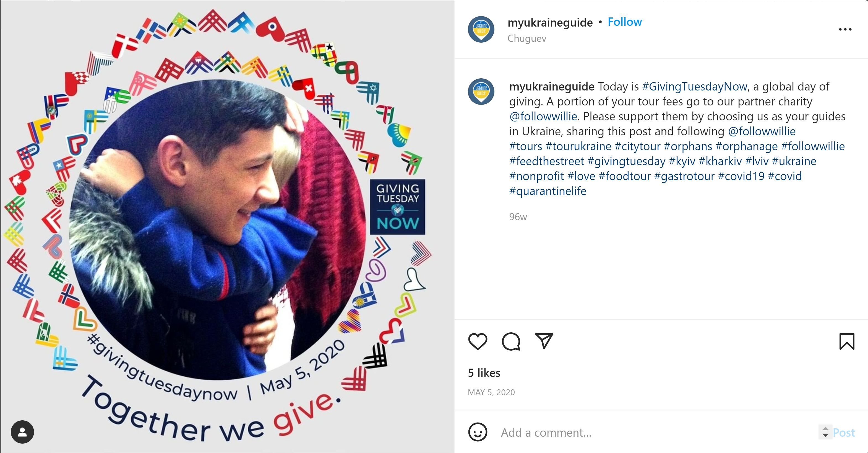Open the #tourukraine hashtag

coord(578,146)
